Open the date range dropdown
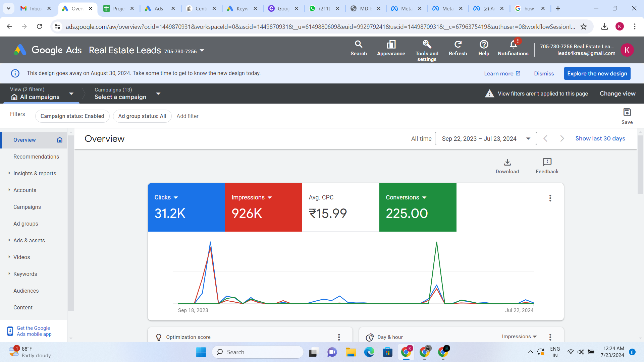 coord(486,138)
